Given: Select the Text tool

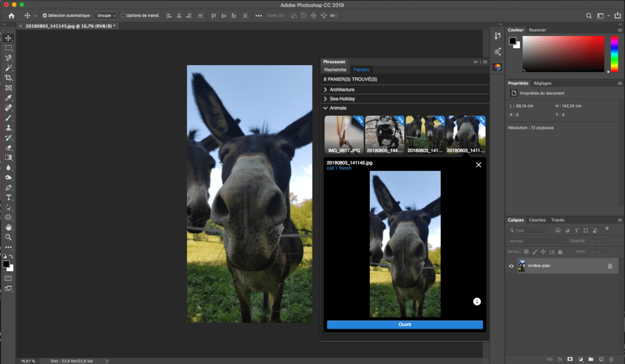Looking at the screenshot, I should (7, 197).
